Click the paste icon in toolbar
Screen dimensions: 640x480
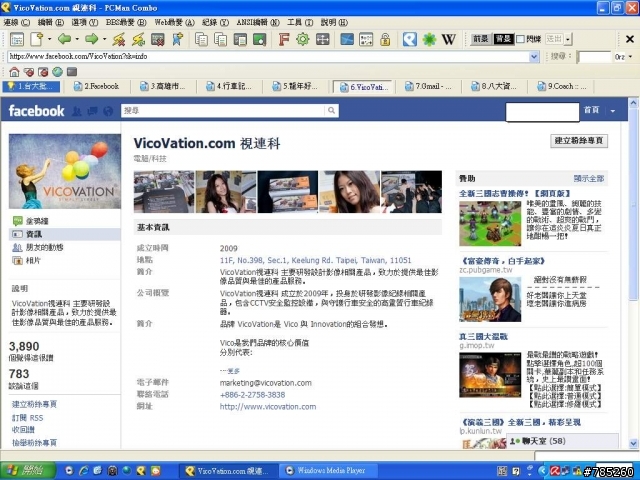(240, 39)
